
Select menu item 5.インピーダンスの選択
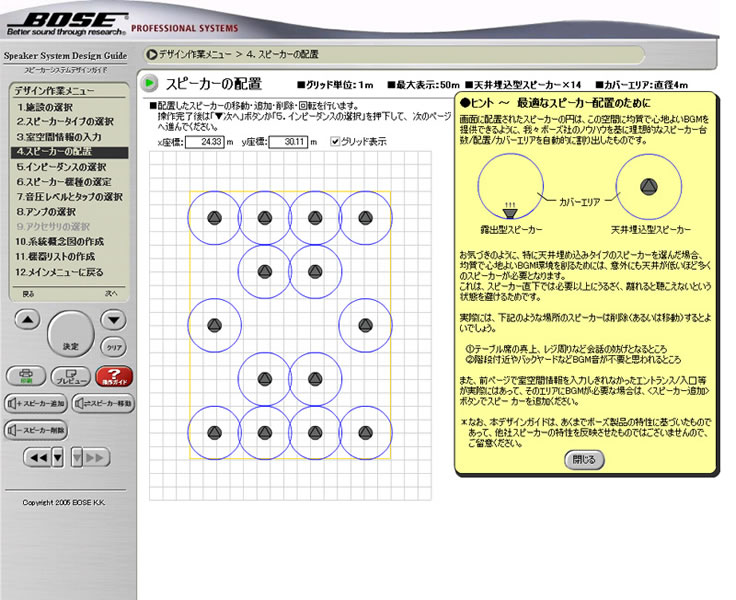pyautogui.click(x=62, y=166)
